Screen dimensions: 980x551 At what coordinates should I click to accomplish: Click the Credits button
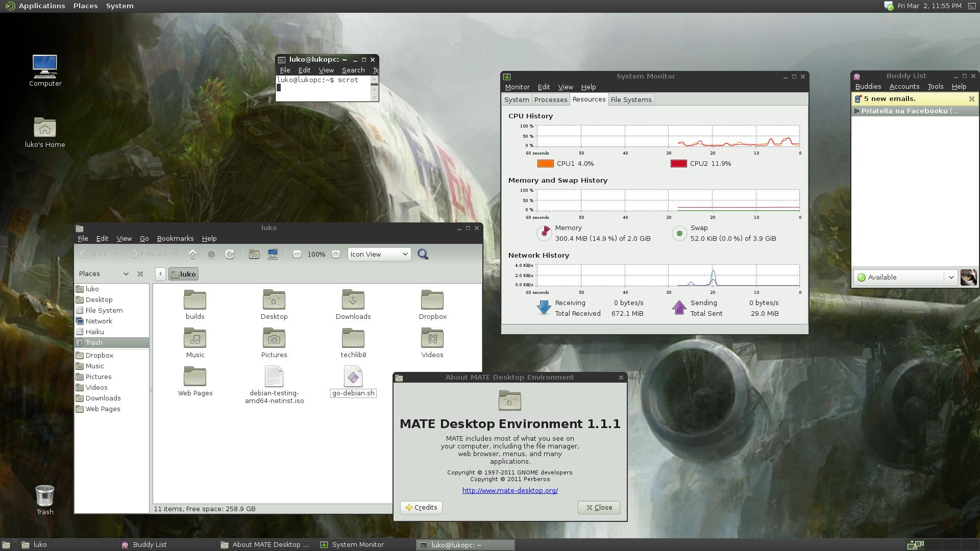(x=421, y=508)
